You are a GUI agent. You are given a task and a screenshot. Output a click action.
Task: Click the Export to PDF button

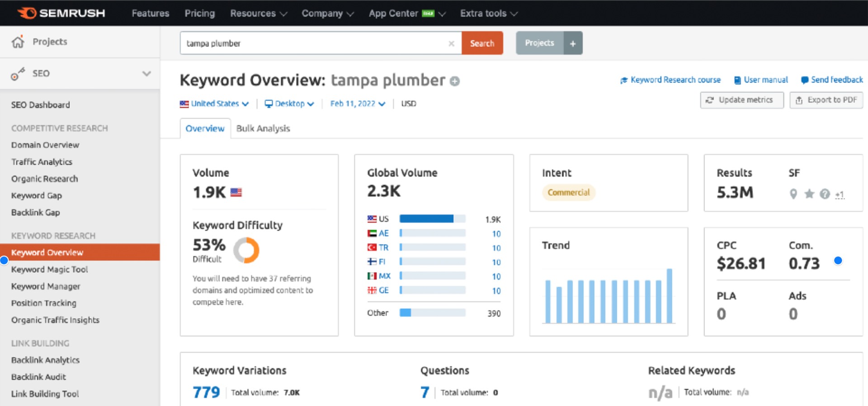click(x=826, y=100)
